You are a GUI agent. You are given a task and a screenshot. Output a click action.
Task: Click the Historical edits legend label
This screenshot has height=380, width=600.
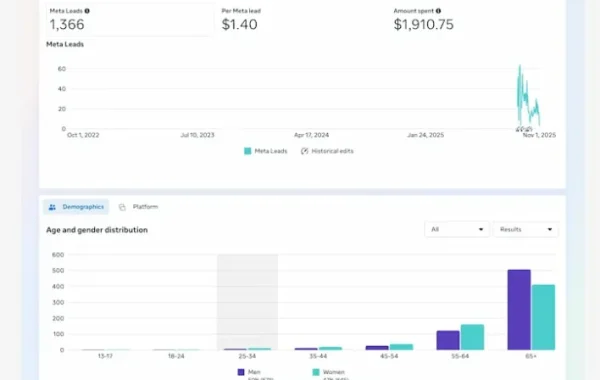(x=332, y=151)
